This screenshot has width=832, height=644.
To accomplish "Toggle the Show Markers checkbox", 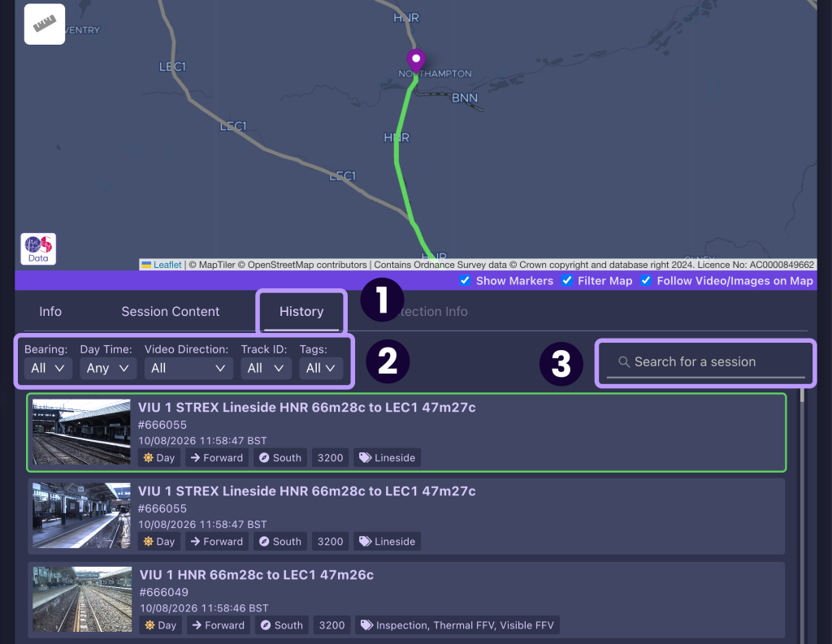I will (x=465, y=281).
